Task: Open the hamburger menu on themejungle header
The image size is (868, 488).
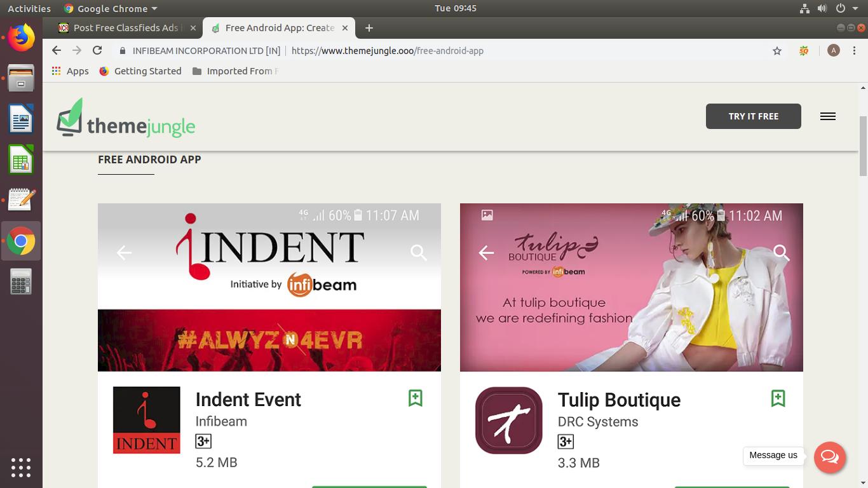Action: point(828,116)
